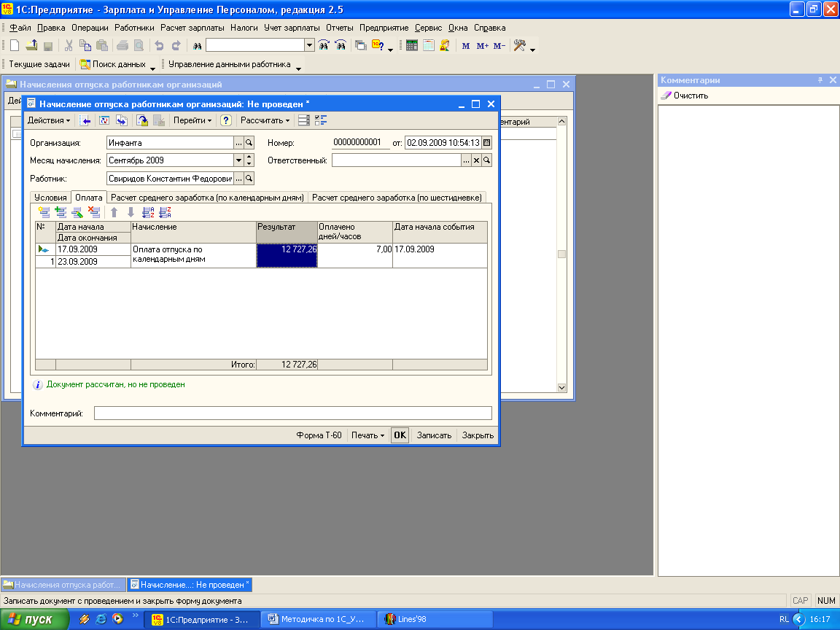This screenshot has width=840, height=630.
Task: Sort table descending Z-A icon
Action: coord(165,213)
